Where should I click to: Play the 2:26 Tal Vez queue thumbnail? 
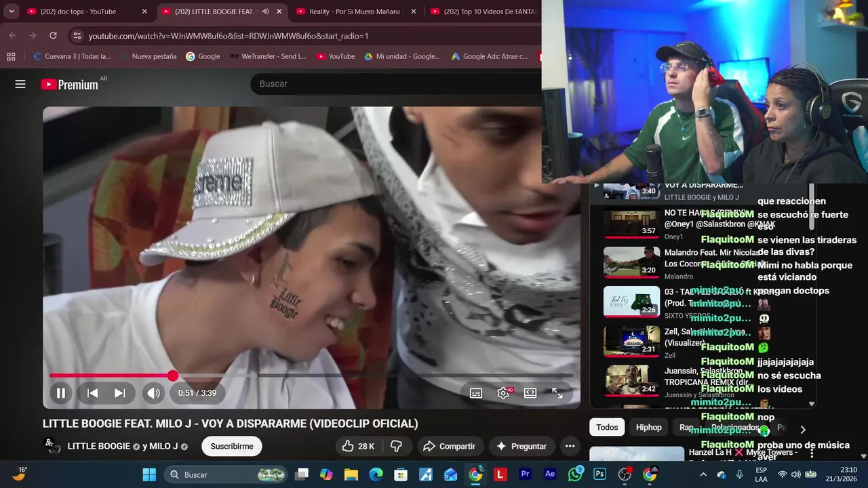click(631, 302)
